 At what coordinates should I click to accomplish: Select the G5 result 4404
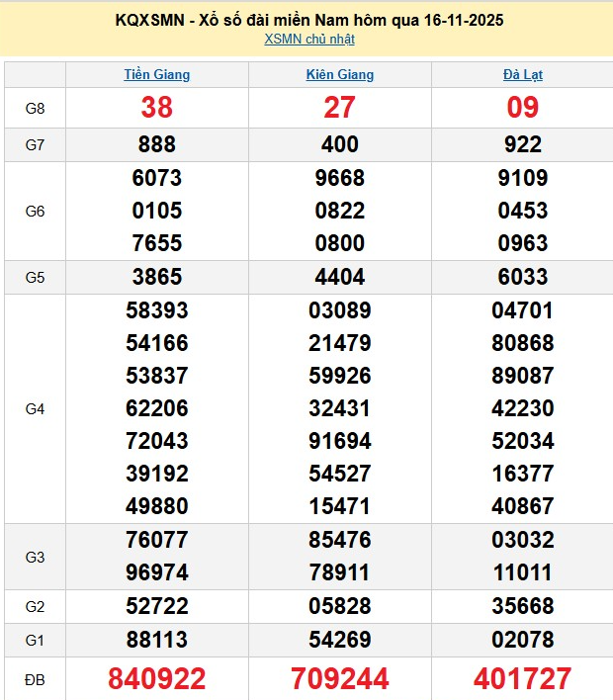[340, 277]
